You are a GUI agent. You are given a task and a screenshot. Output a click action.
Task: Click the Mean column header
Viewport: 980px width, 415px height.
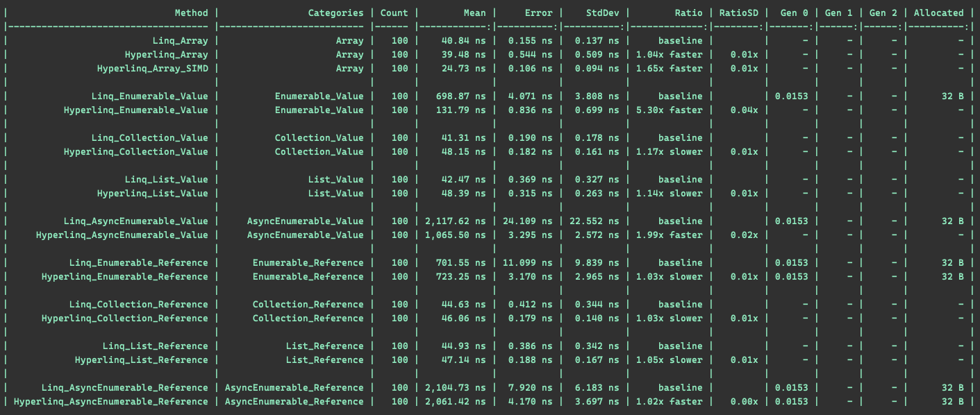pos(475,12)
